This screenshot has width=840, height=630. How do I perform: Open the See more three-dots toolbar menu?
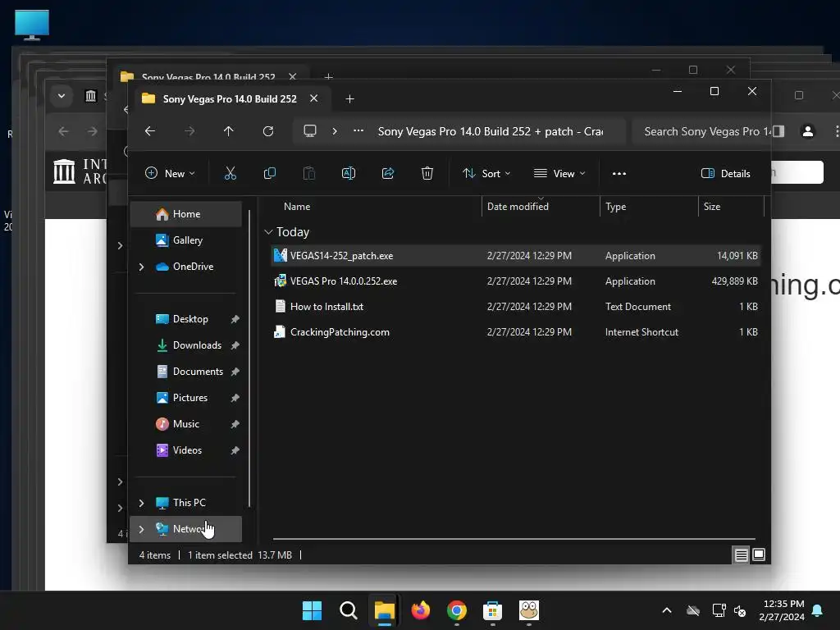(x=619, y=174)
